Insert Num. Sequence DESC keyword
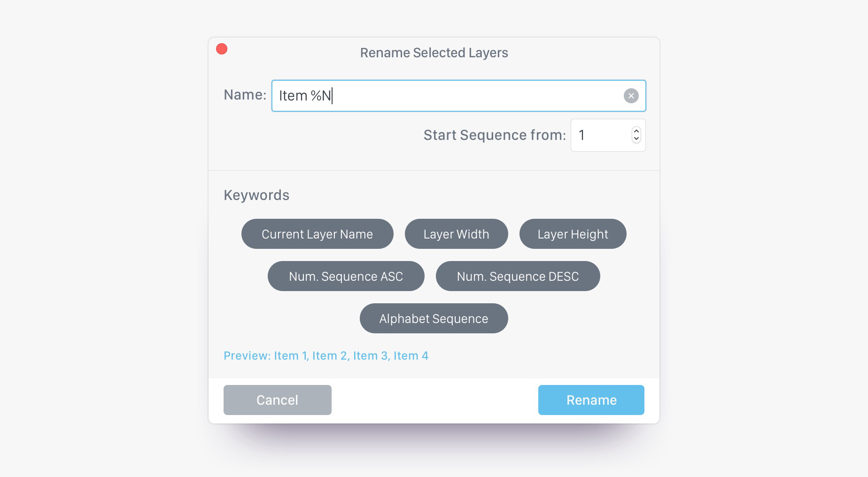The height and width of the screenshot is (477, 868). click(518, 276)
